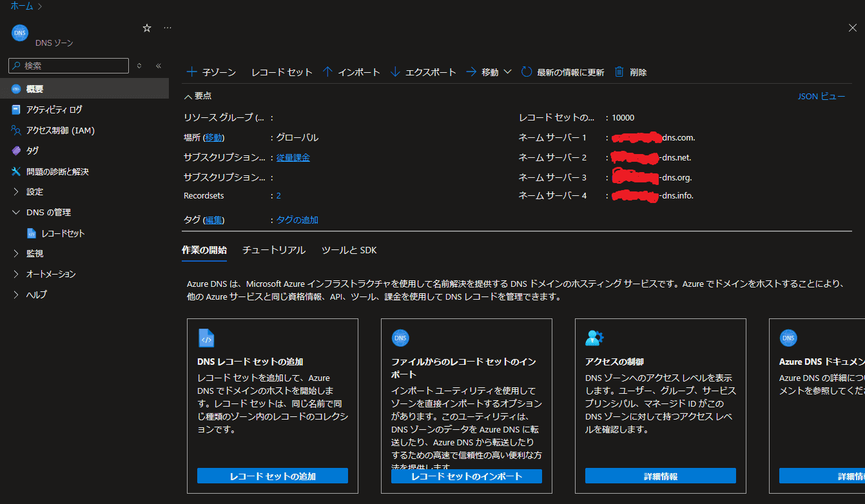Click the タグの追加 link
This screenshot has height=504, width=865.
click(x=297, y=220)
